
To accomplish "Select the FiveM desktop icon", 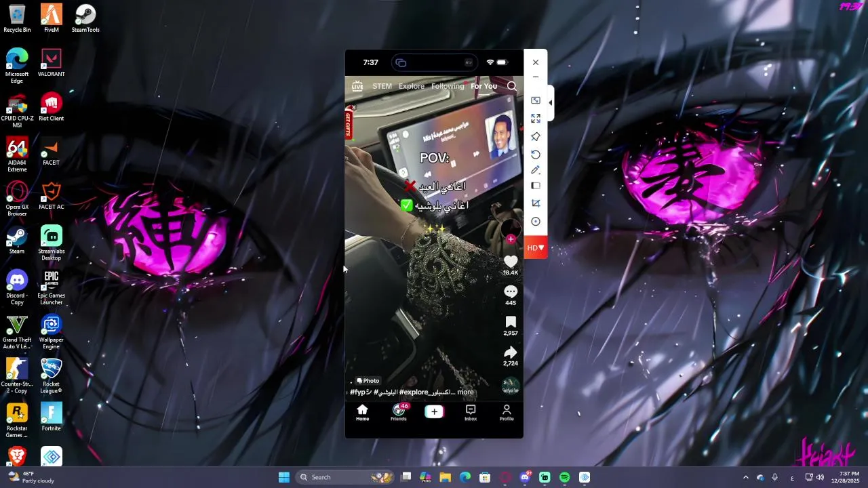I will point(51,18).
